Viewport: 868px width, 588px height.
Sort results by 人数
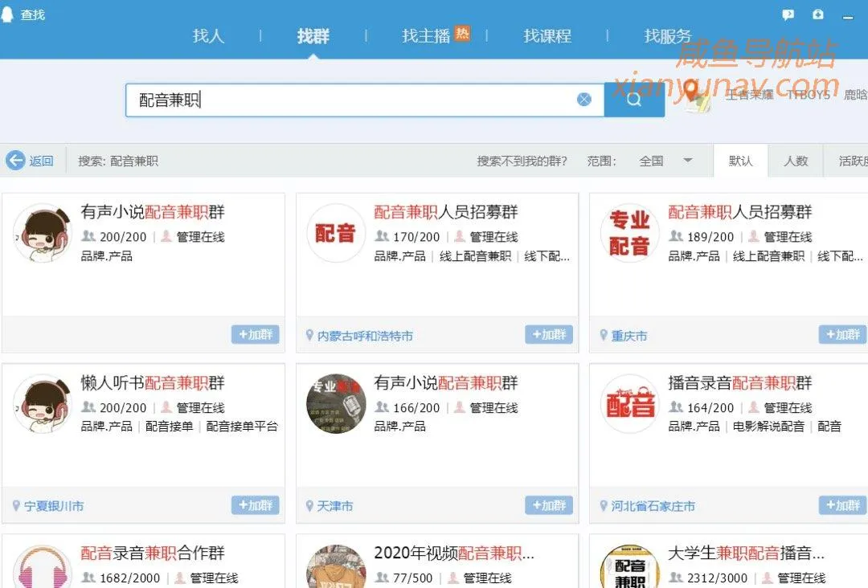796,161
